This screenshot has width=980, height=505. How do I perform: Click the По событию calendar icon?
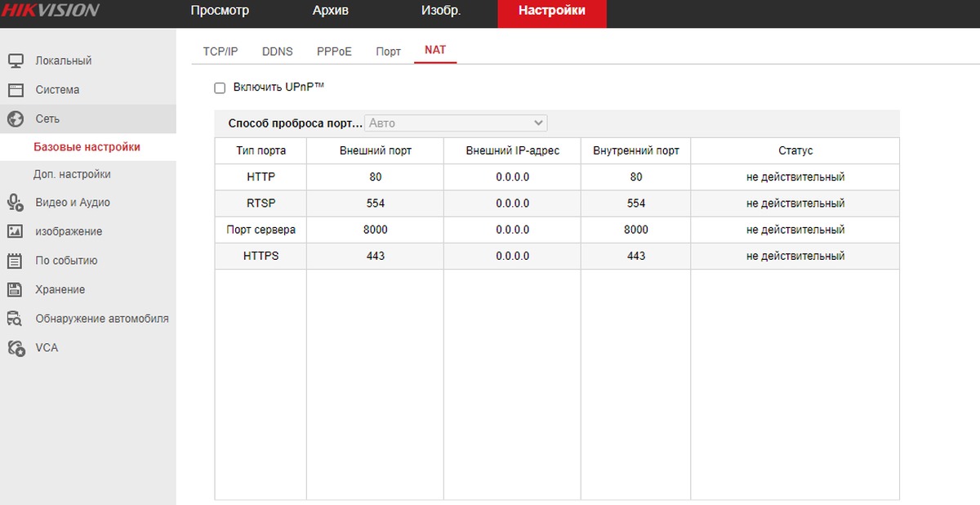[x=16, y=261]
